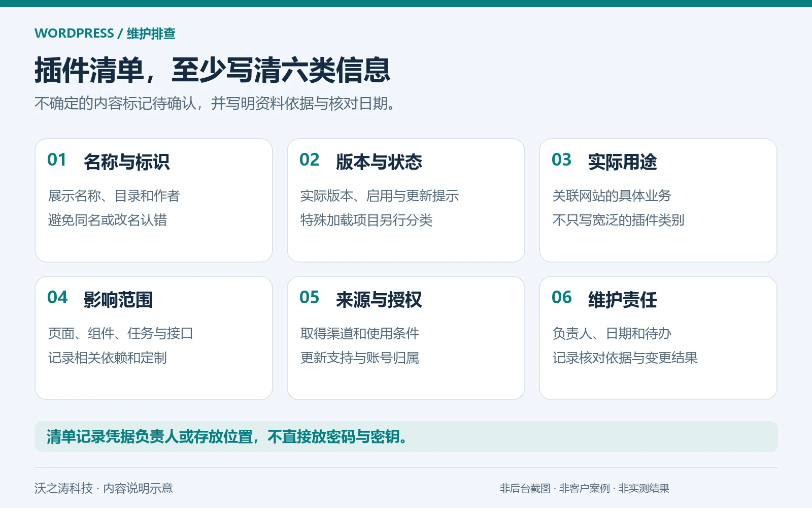Select the card number '04'

point(57,298)
